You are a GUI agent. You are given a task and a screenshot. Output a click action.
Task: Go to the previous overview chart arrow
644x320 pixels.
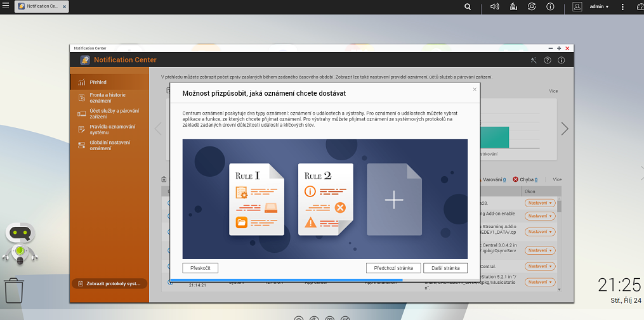(x=158, y=129)
